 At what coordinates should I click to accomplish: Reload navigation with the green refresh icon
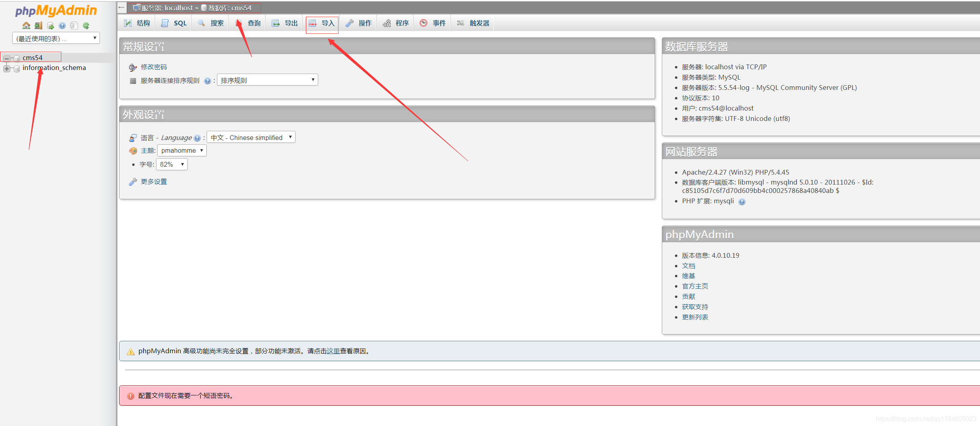(x=86, y=26)
